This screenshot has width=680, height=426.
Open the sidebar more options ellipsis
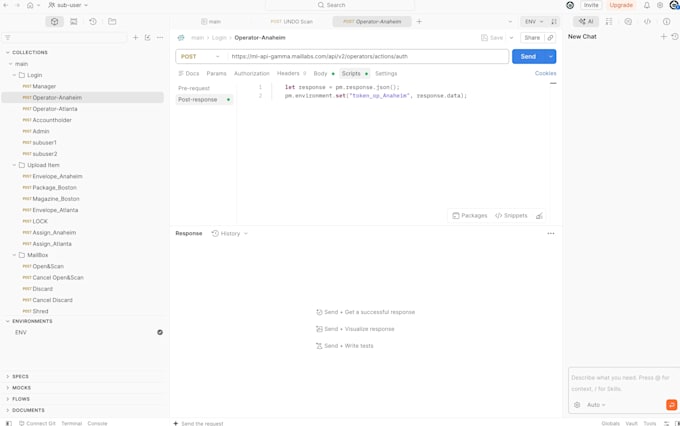(x=160, y=38)
